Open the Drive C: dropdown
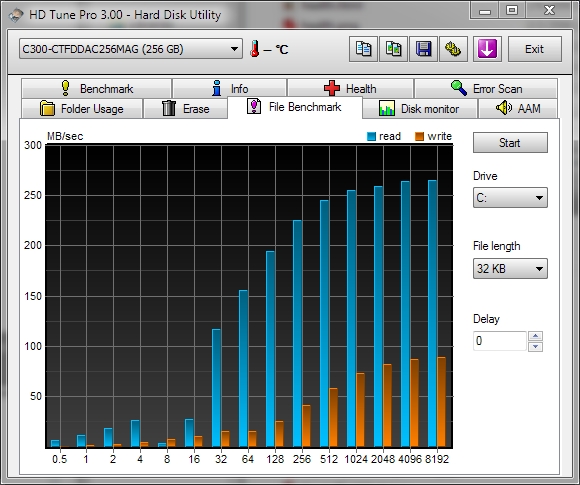 pyautogui.click(x=510, y=198)
